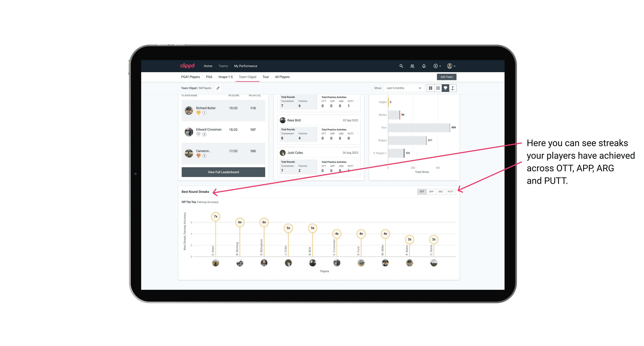This screenshot has height=346, width=644.
Task: Click the grid view layout icon
Action: (431, 88)
